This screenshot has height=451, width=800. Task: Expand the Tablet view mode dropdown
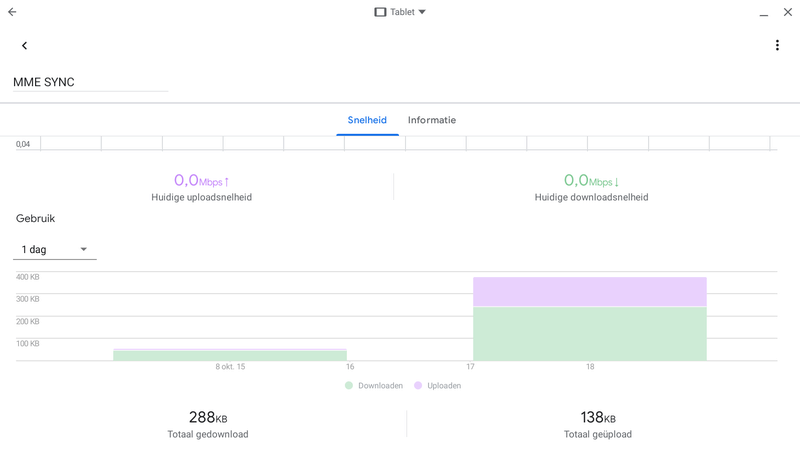(422, 12)
